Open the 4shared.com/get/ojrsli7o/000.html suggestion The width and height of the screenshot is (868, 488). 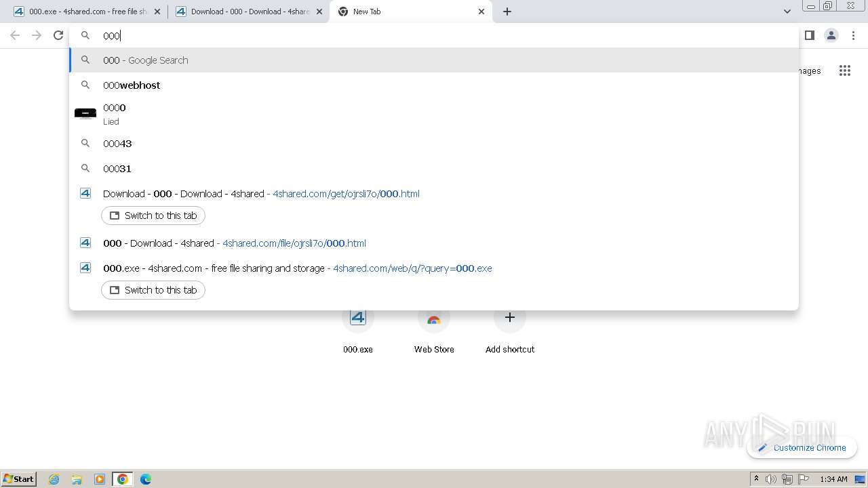click(x=434, y=194)
